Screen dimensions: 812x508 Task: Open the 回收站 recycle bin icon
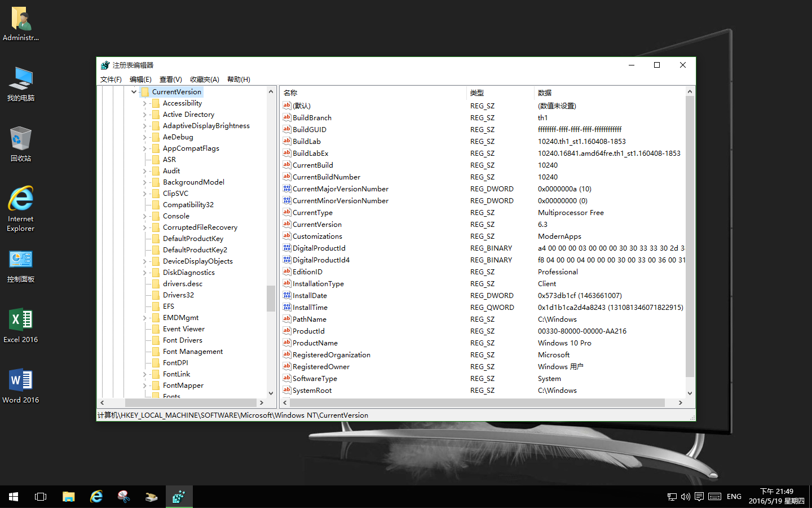tap(21, 144)
